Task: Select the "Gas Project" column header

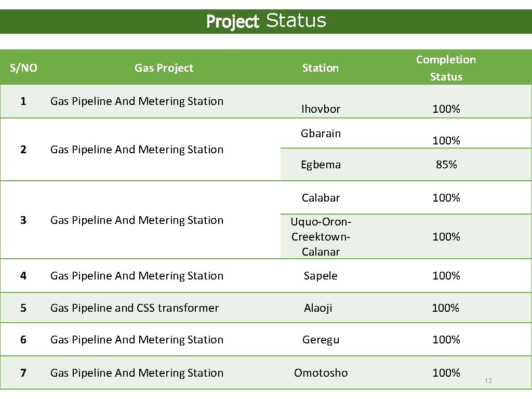Action: click(164, 68)
